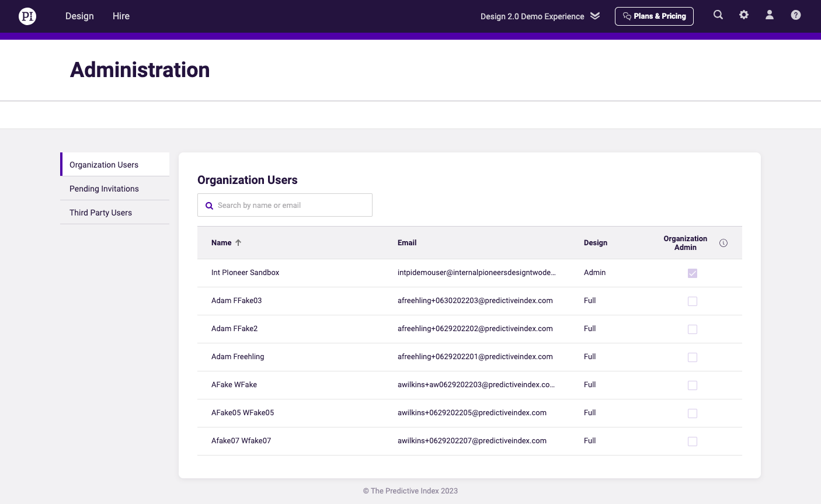Image resolution: width=821 pixels, height=504 pixels.
Task: Open the search magnifier in top bar
Action: pos(718,15)
